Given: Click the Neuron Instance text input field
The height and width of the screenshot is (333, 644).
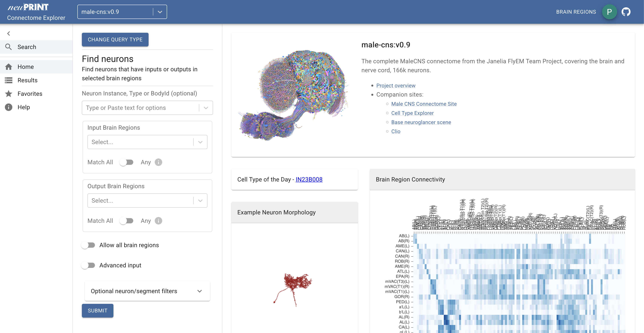Looking at the screenshot, I should [140, 108].
